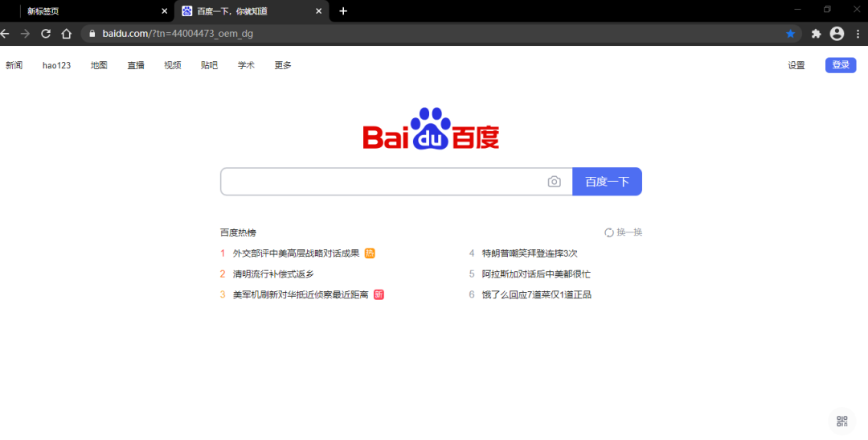The width and height of the screenshot is (868, 440).
Task: Click the camera image search icon
Action: coord(554,182)
